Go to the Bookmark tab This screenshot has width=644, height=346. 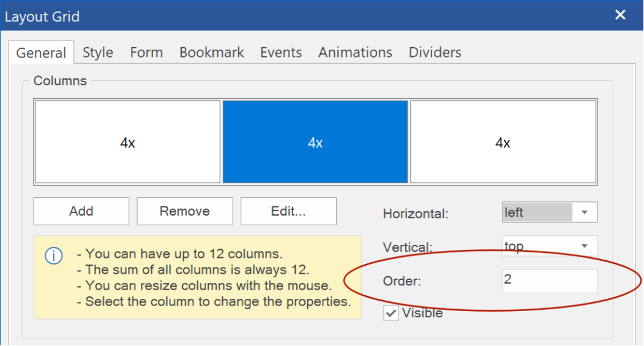[212, 53]
